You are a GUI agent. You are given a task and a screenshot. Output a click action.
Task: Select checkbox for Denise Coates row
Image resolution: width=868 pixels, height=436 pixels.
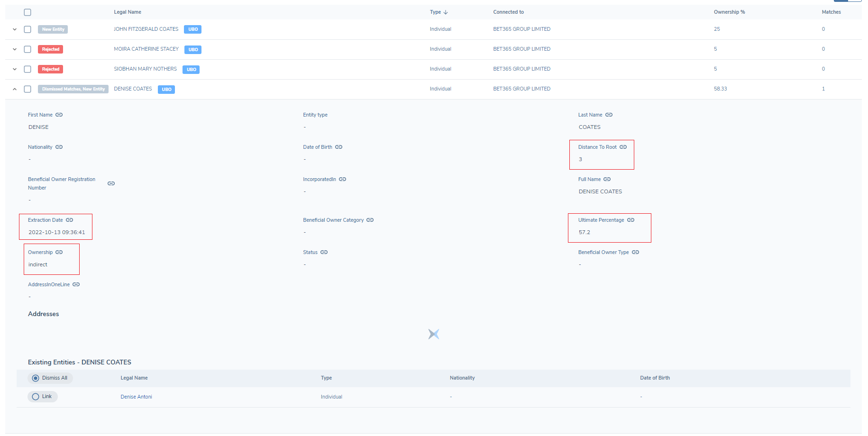[x=27, y=89]
